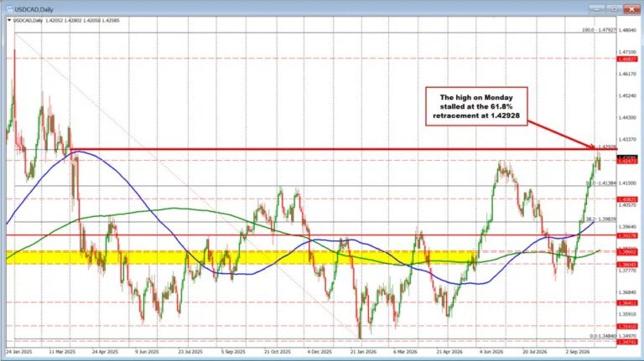Screen dimensions: 644x361
Task: Click the 21 Oct 2025 date label
Action: (277, 352)
